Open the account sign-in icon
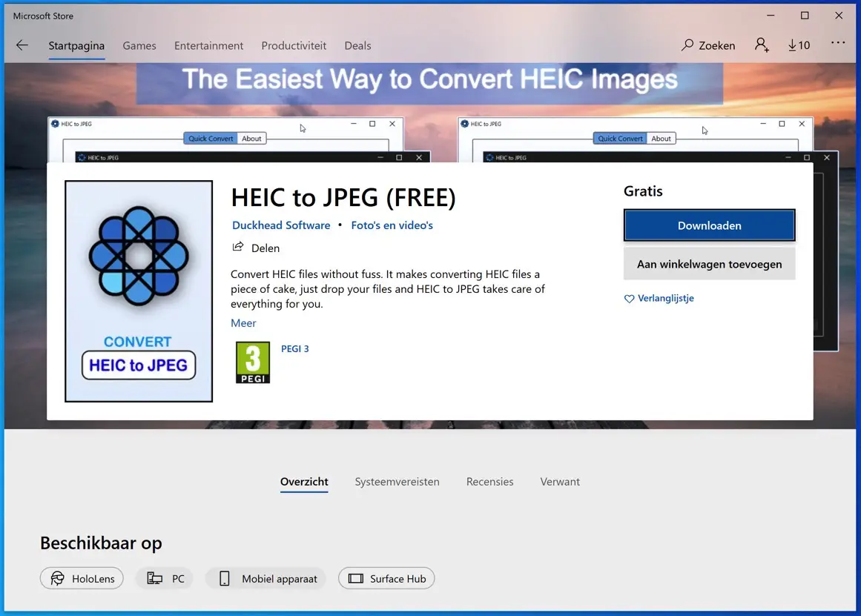Image resolution: width=861 pixels, height=616 pixels. (x=762, y=45)
